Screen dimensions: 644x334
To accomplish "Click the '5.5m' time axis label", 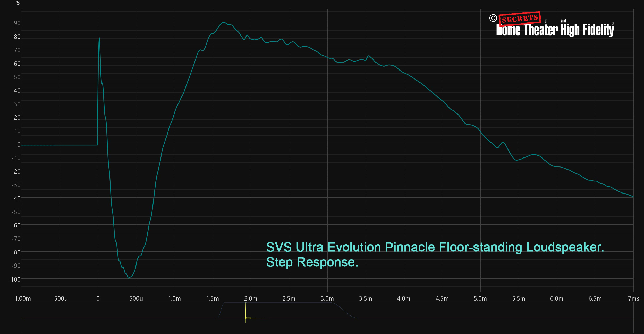I will coord(519,298).
